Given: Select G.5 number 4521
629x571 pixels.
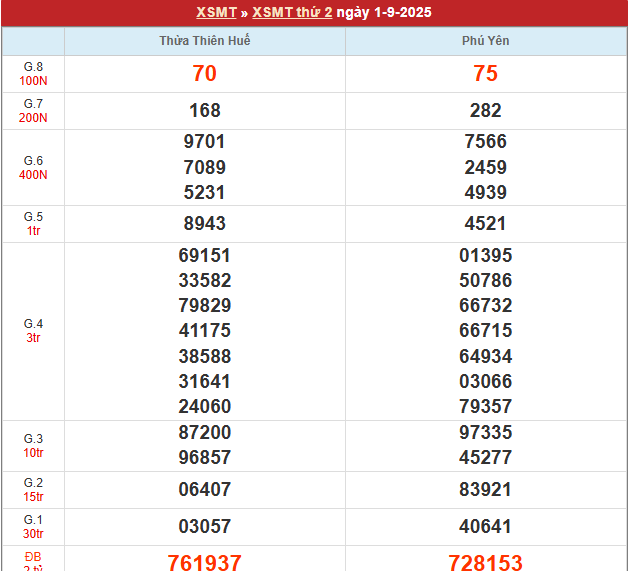Looking at the screenshot, I should (485, 224).
